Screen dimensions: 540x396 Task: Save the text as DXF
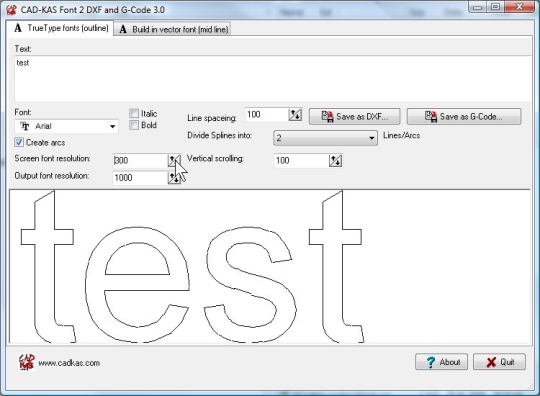tap(354, 116)
